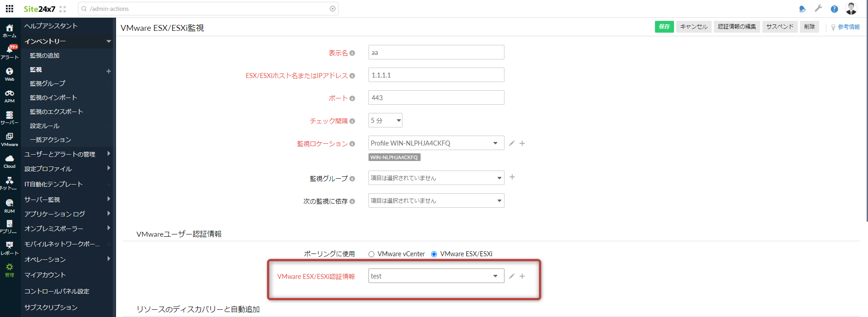The image size is (868, 317).
Task: Add a new location profile plus icon
Action: click(x=522, y=143)
